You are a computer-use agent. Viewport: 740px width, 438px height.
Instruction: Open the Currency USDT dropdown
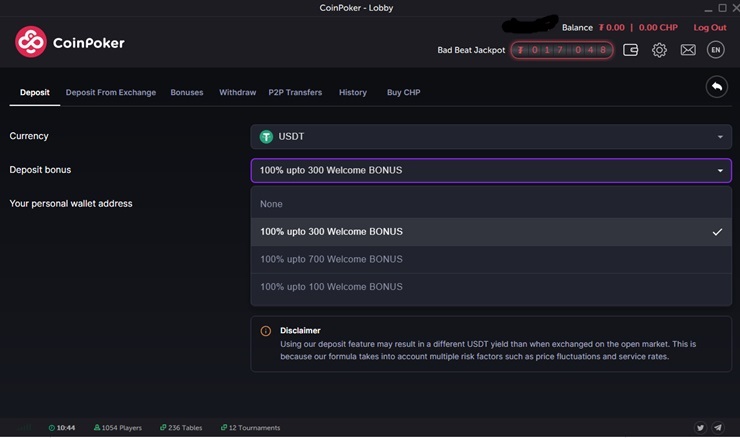tap(491, 137)
